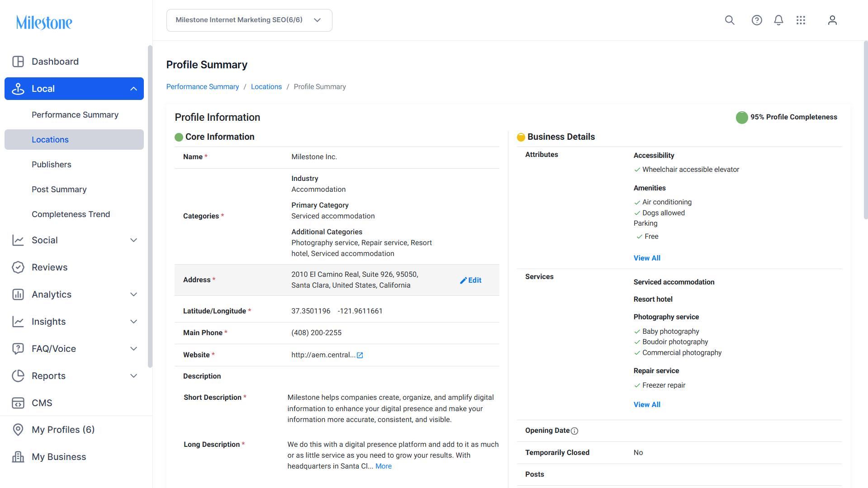This screenshot has width=868, height=488.
Task: Expand the Social menu chevron
Action: click(x=133, y=240)
